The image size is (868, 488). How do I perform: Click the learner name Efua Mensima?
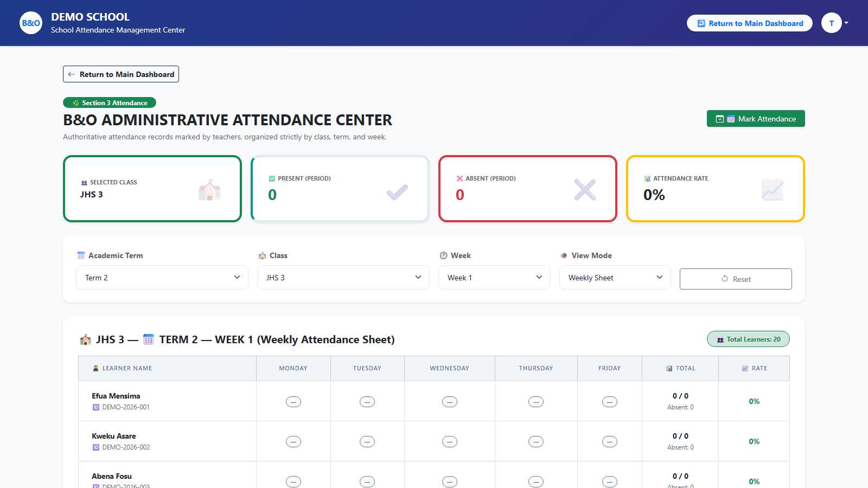coord(116,396)
